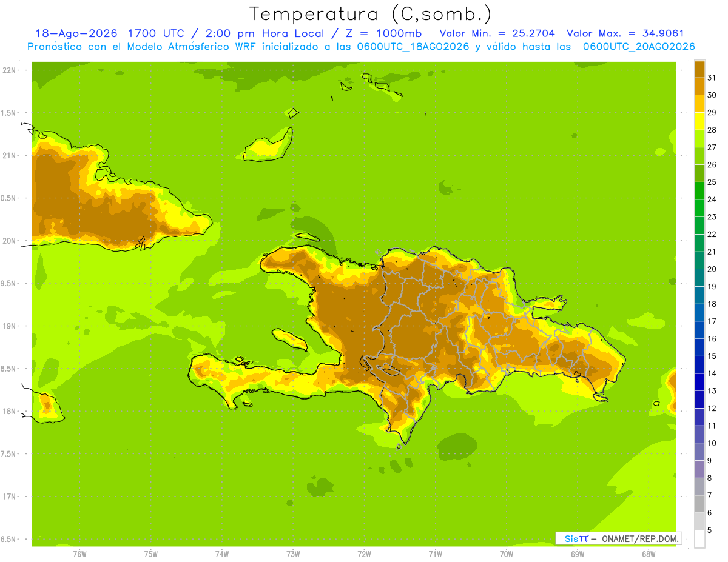
Task: Click the "Valor Min. = 25.2704" text
Action: (x=497, y=34)
